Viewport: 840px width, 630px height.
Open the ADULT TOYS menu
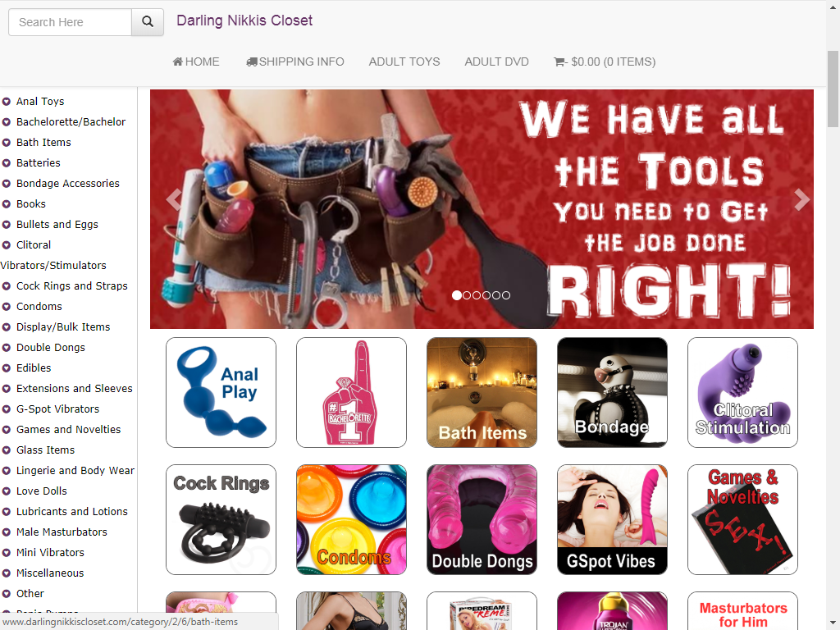tap(404, 62)
